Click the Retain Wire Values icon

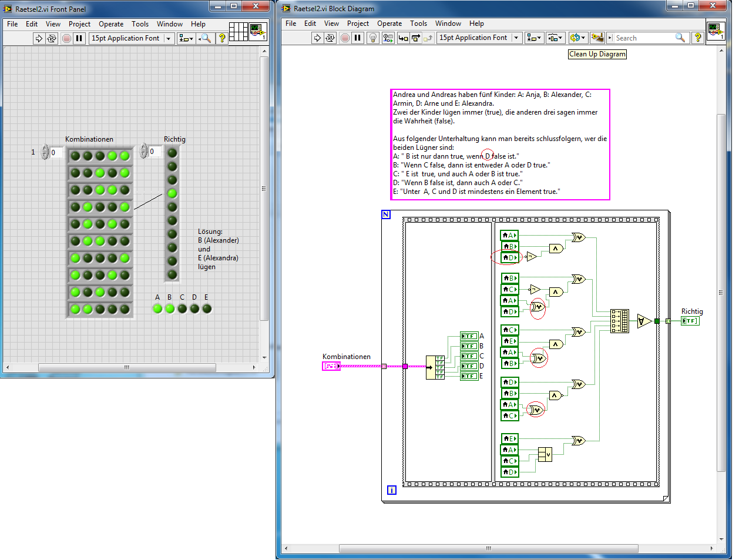pos(388,38)
